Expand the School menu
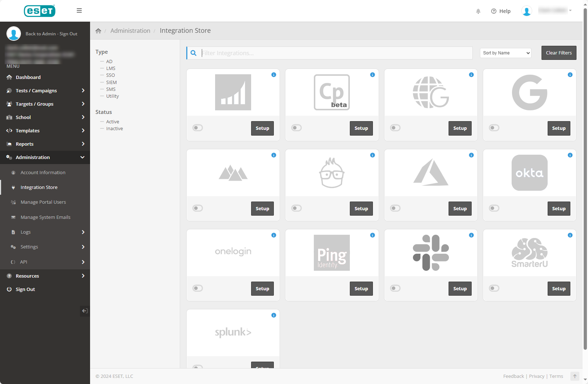 point(45,117)
